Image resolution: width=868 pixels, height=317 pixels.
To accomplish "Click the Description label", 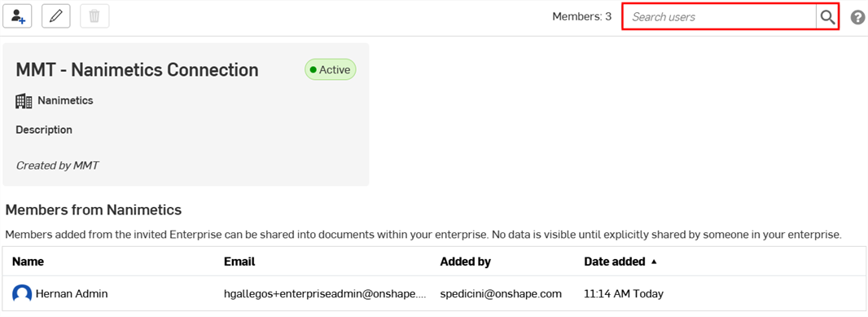I will [44, 130].
